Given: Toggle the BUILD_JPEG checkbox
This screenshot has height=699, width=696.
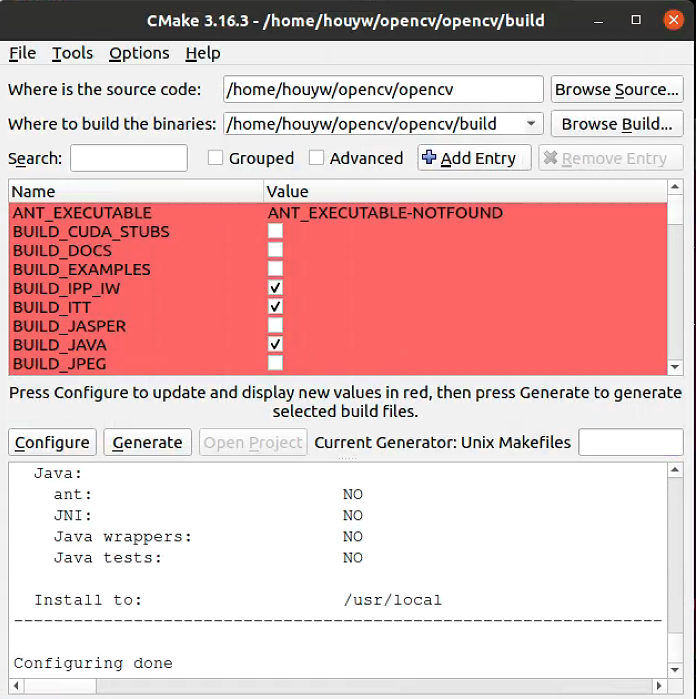Looking at the screenshot, I should (x=275, y=363).
